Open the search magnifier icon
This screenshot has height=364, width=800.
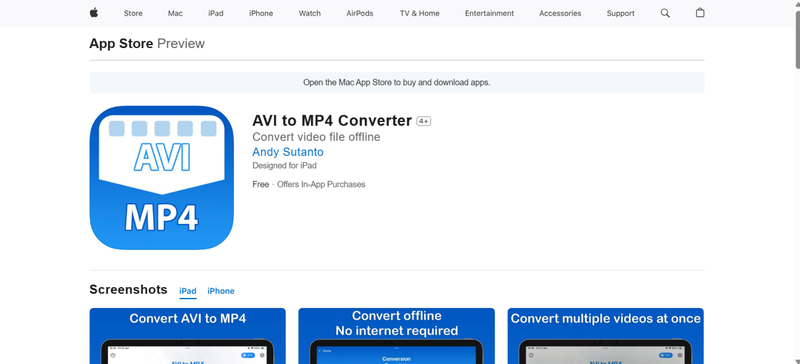tap(665, 13)
